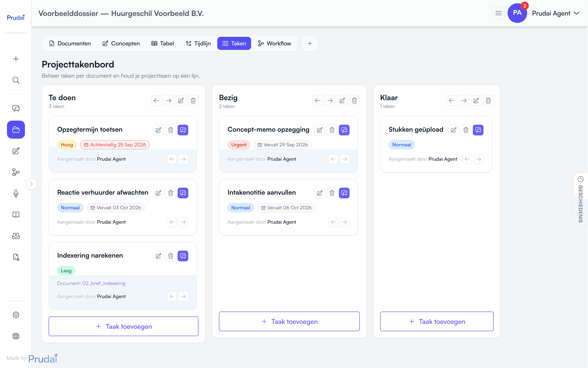Open the search icon in the sidebar
Image resolution: width=588 pixels, height=368 pixels.
tap(16, 80)
